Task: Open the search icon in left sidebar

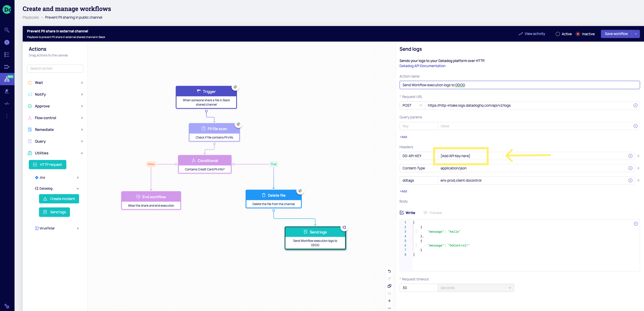Action: [x=7, y=30]
